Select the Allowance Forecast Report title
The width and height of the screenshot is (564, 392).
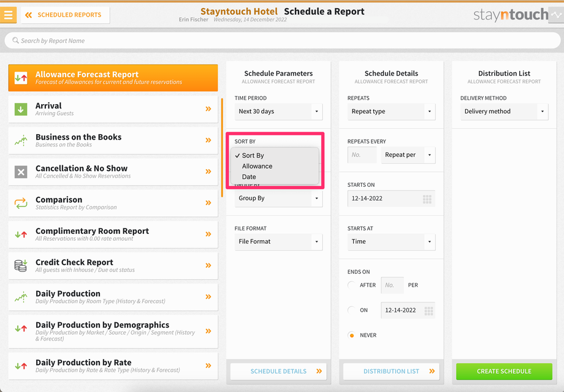(x=87, y=74)
